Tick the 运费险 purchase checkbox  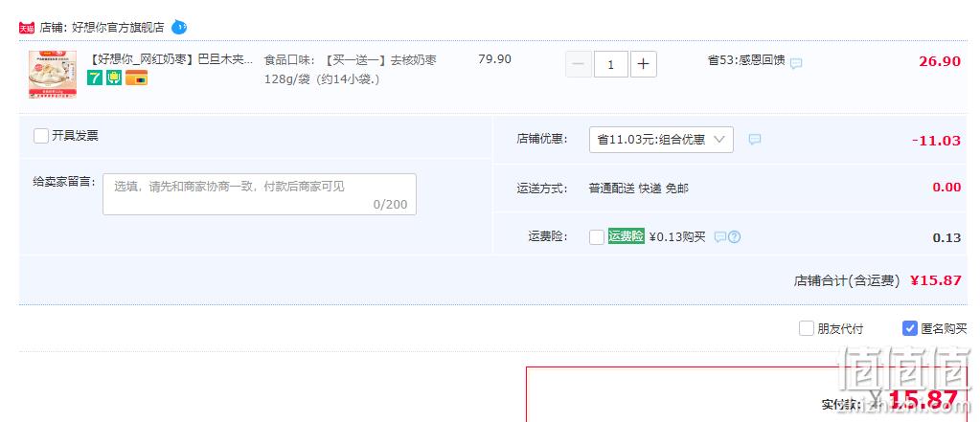(x=597, y=237)
